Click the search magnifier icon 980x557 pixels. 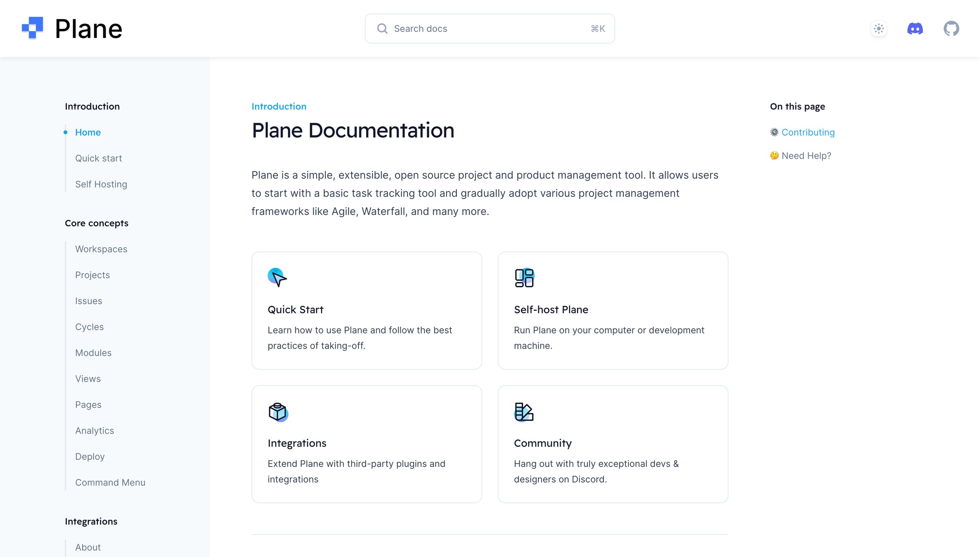point(382,29)
